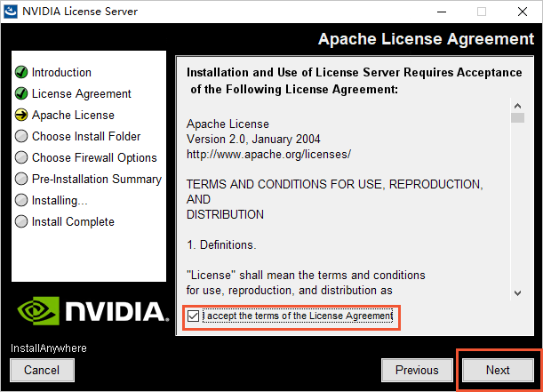Select the License Agreement step label
543x392 pixels.
(x=82, y=94)
